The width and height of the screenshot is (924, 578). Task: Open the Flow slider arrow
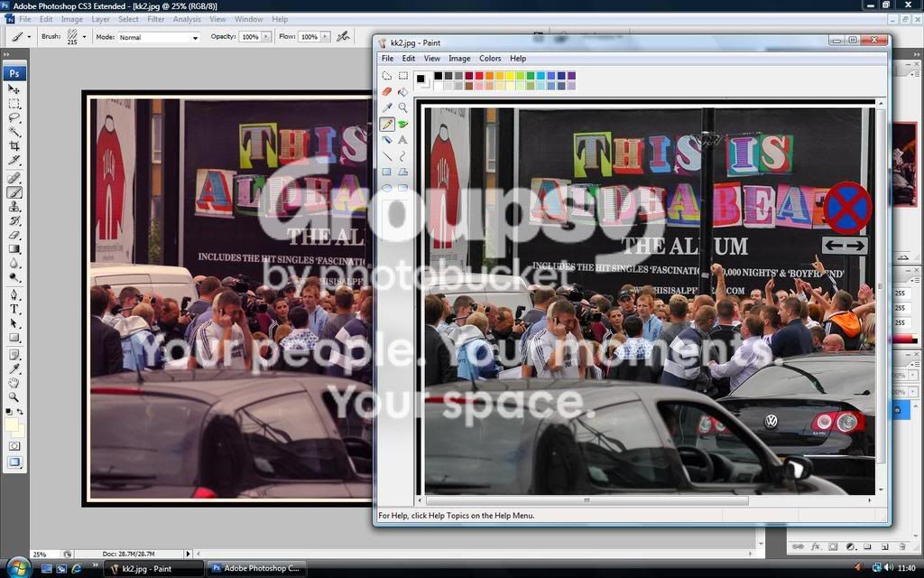click(325, 36)
